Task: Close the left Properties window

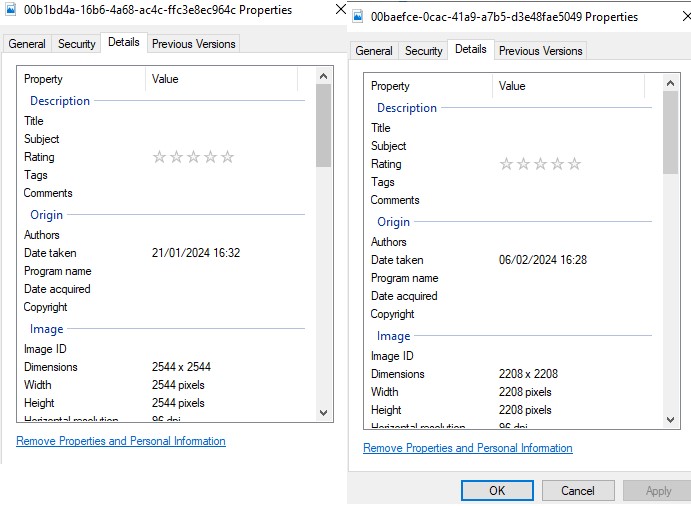Action: pyautogui.click(x=341, y=9)
